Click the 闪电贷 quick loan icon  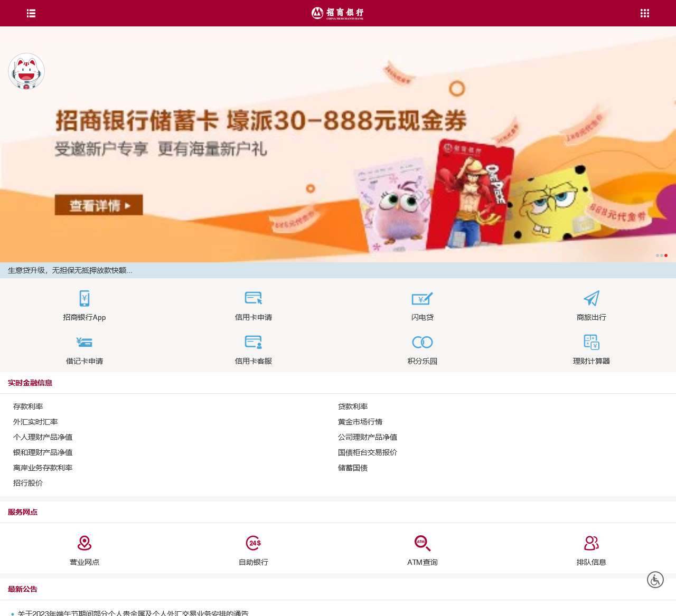[x=422, y=306]
